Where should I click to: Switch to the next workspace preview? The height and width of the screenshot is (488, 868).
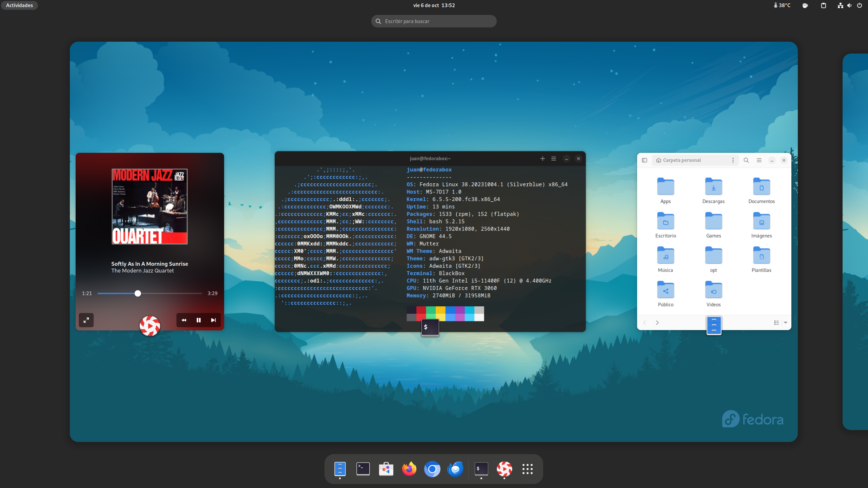coord(855,241)
